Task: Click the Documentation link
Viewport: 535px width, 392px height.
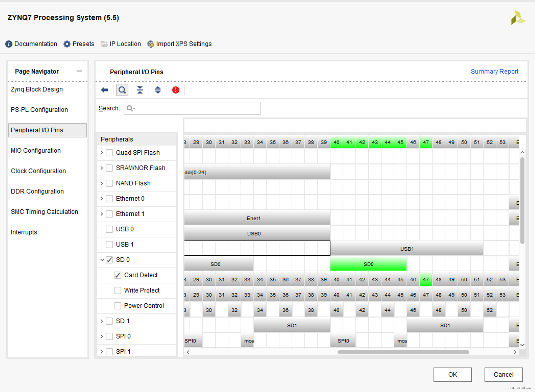Action: pos(36,44)
